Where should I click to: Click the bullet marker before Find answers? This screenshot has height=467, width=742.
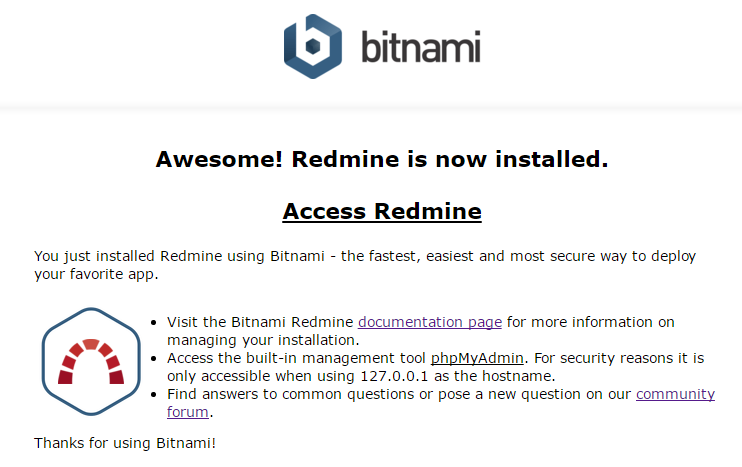[153, 395]
